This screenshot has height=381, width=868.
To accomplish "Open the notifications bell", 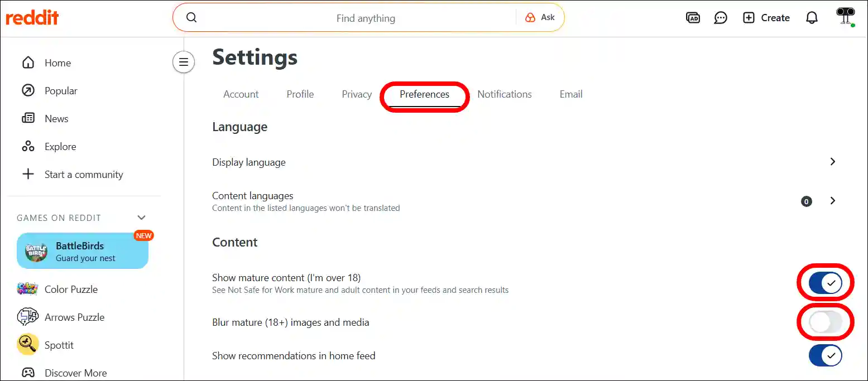I will [812, 17].
